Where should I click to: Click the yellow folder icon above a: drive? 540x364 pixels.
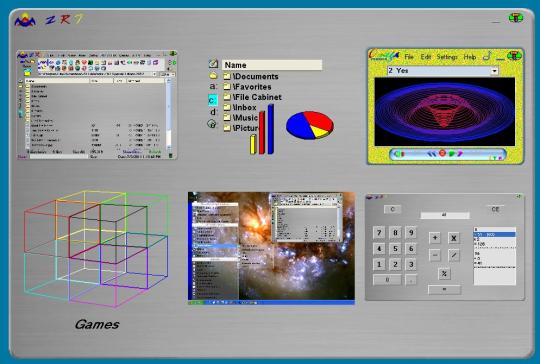(x=214, y=75)
